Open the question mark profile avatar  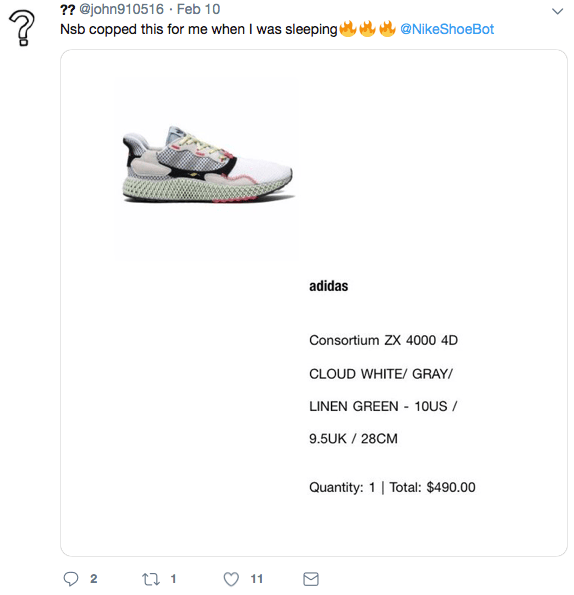tap(22, 28)
